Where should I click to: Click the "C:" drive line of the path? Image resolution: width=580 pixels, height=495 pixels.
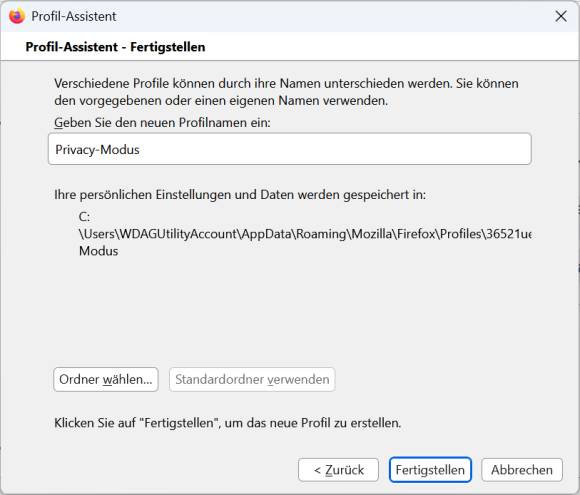coord(84,216)
